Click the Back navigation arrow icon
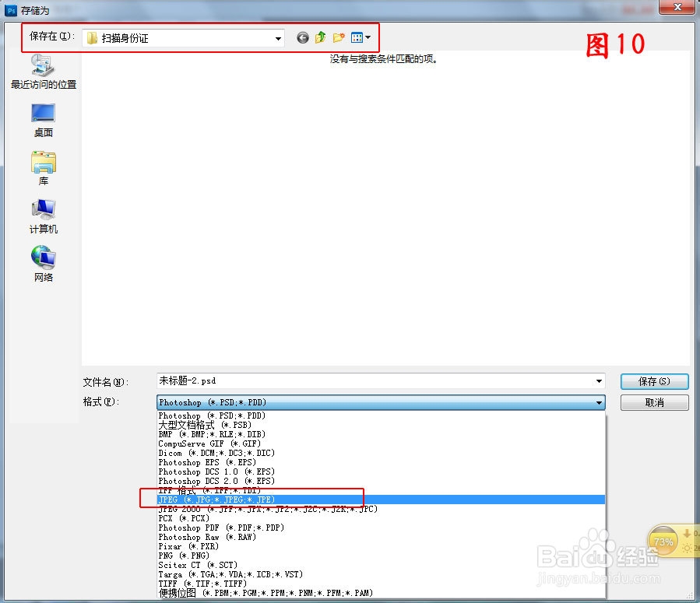This screenshot has height=603, width=700. click(x=303, y=38)
